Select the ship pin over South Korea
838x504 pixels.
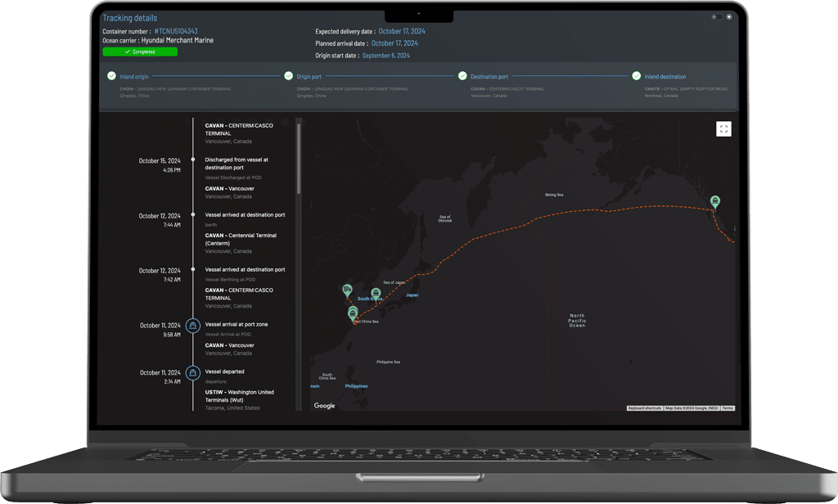376,294
